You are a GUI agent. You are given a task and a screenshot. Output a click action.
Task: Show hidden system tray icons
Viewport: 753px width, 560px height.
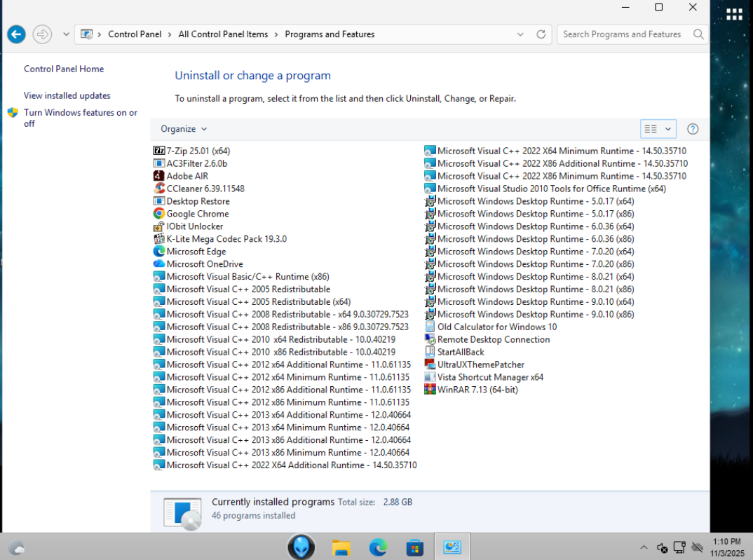644,547
